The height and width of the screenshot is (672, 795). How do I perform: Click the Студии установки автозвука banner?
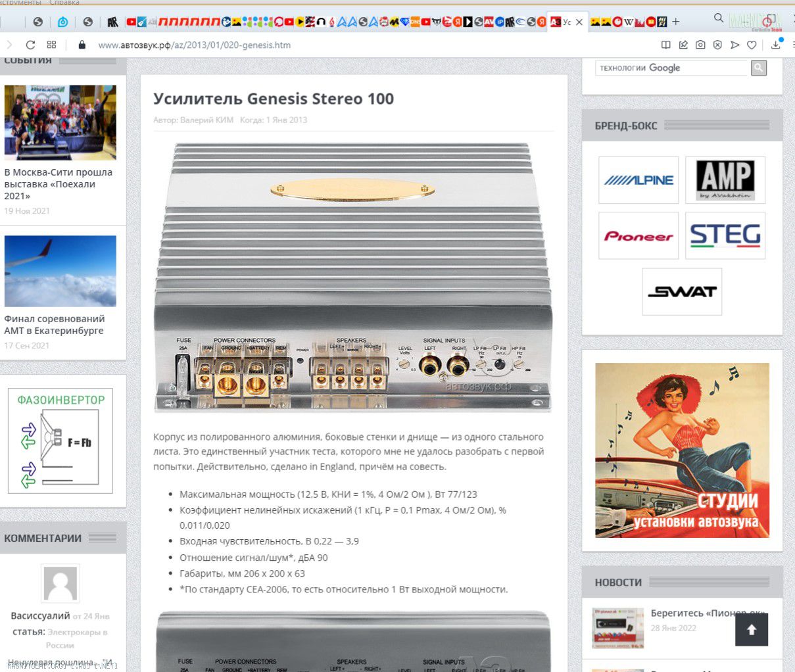[x=682, y=450]
